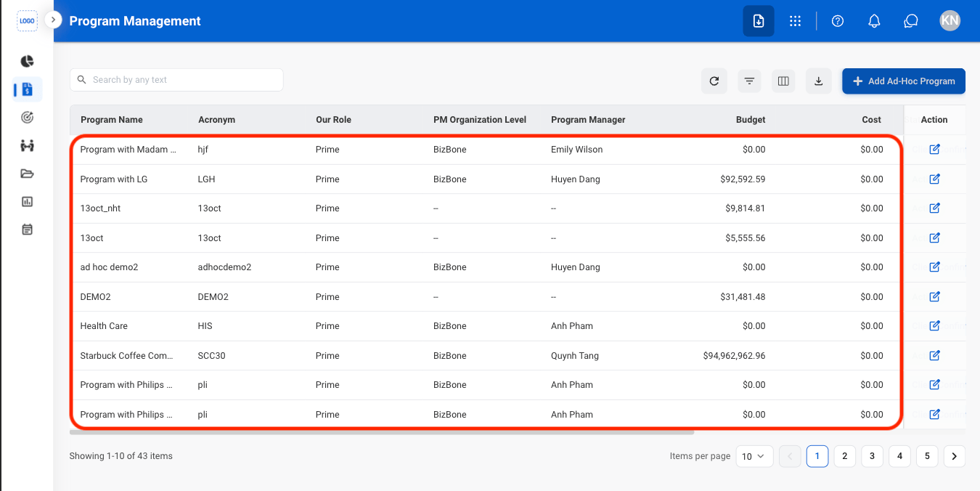The height and width of the screenshot is (491, 980).
Task: Go to next page arrow
Action: tap(955, 456)
